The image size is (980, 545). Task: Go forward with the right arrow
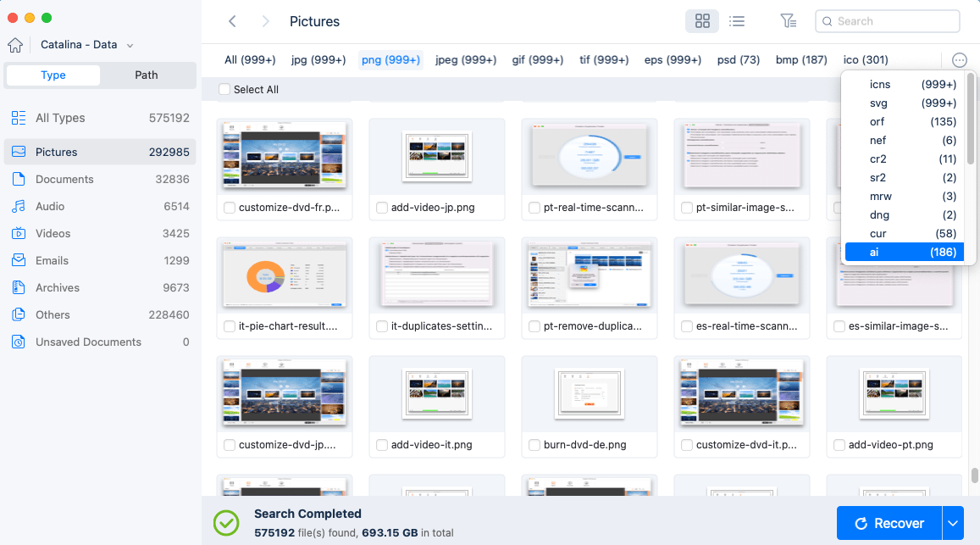(x=266, y=21)
